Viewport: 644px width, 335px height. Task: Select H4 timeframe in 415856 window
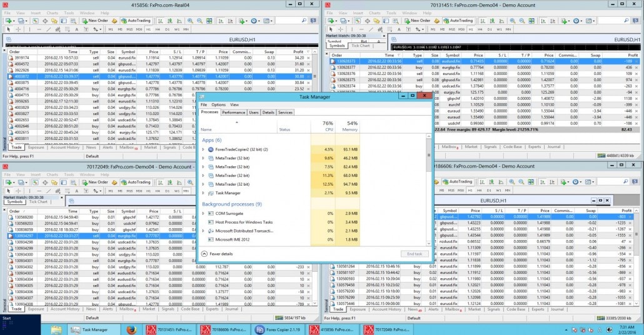coord(158,29)
